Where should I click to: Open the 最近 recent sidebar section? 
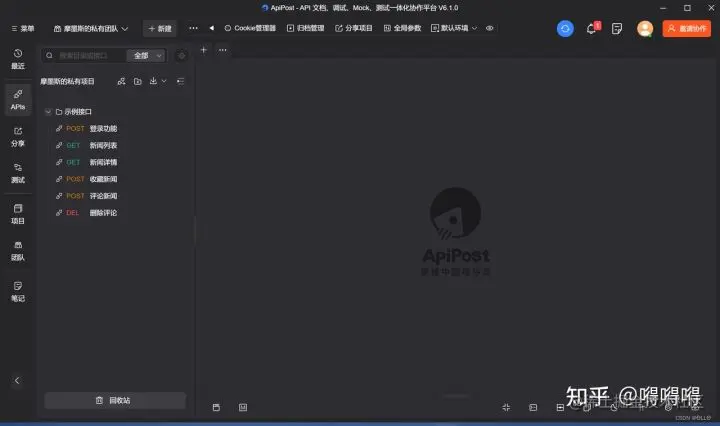(x=18, y=59)
